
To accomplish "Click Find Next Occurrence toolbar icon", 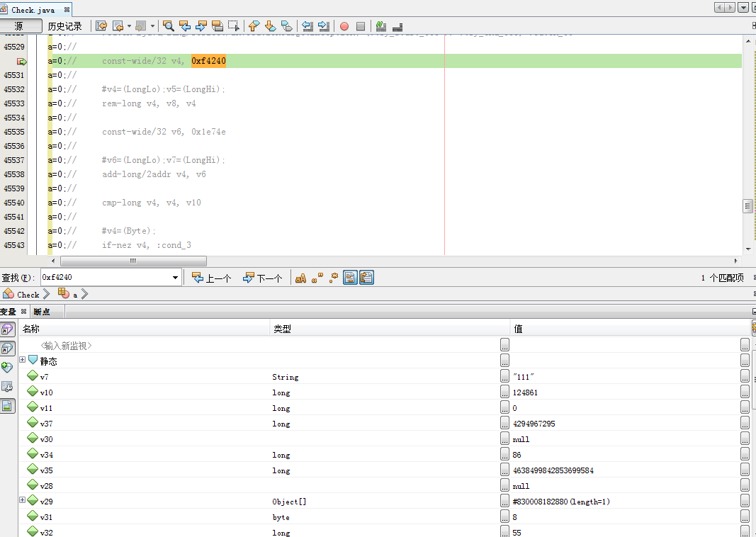I will click(201, 26).
